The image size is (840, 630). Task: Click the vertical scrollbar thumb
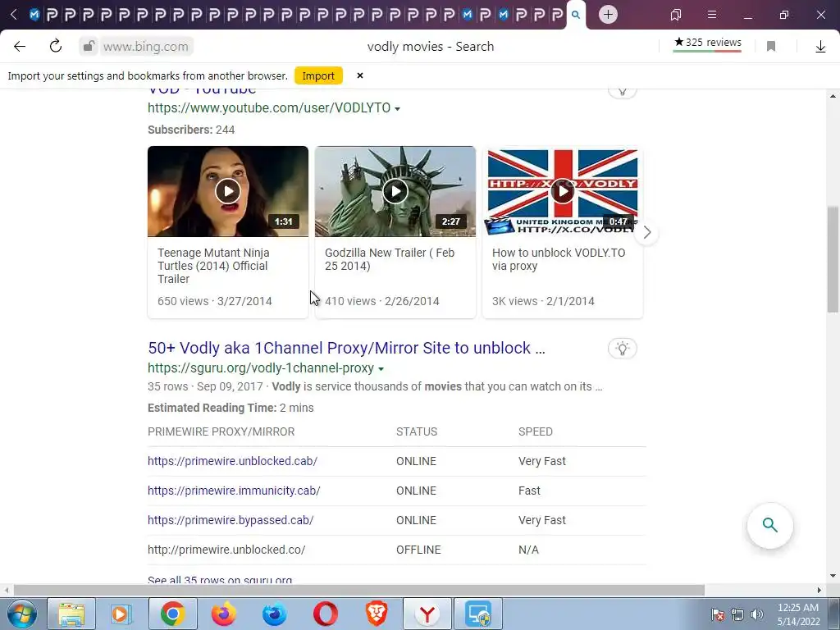click(x=833, y=259)
